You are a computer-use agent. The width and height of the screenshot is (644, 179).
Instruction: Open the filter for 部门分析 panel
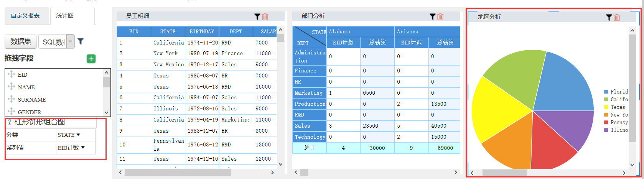click(432, 16)
